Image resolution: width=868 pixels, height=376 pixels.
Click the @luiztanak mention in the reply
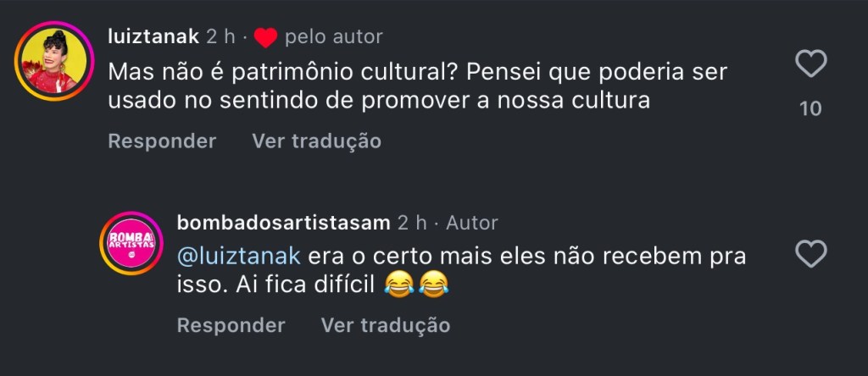pyautogui.click(x=238, y=256)
